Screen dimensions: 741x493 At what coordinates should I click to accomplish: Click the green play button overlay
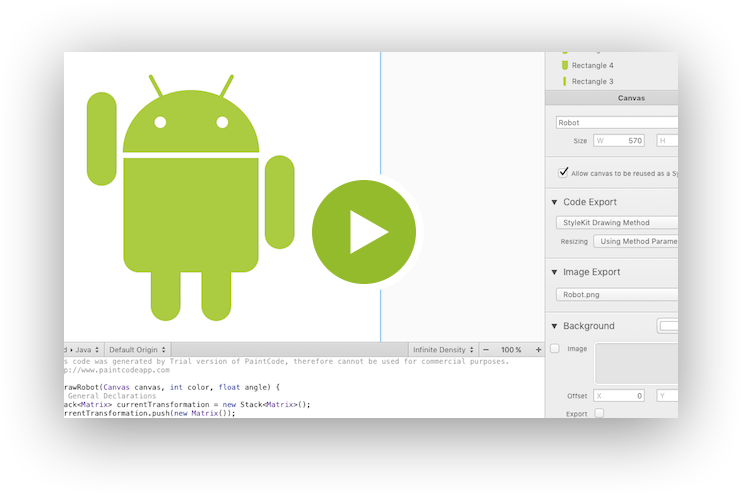364,232
